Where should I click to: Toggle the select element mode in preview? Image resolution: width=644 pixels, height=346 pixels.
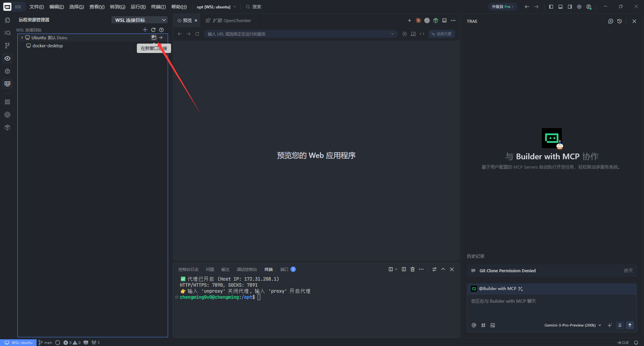[442, 34]
